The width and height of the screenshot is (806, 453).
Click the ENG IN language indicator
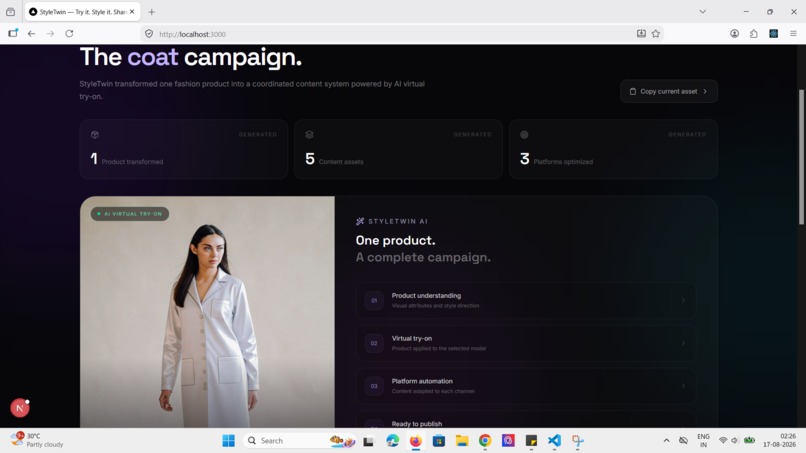point(703,441)
